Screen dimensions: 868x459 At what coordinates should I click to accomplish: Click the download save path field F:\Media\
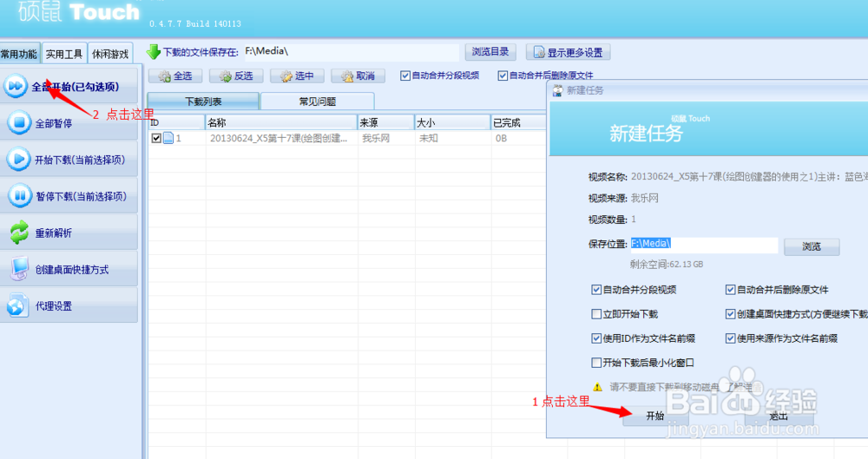[351, 51]
